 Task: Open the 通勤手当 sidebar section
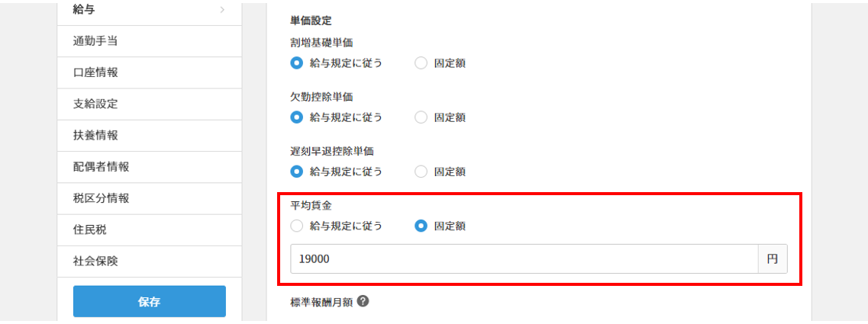150,41
